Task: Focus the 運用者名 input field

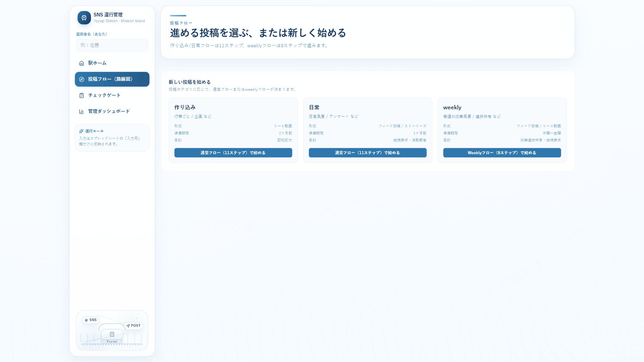Action: (112, 45)
